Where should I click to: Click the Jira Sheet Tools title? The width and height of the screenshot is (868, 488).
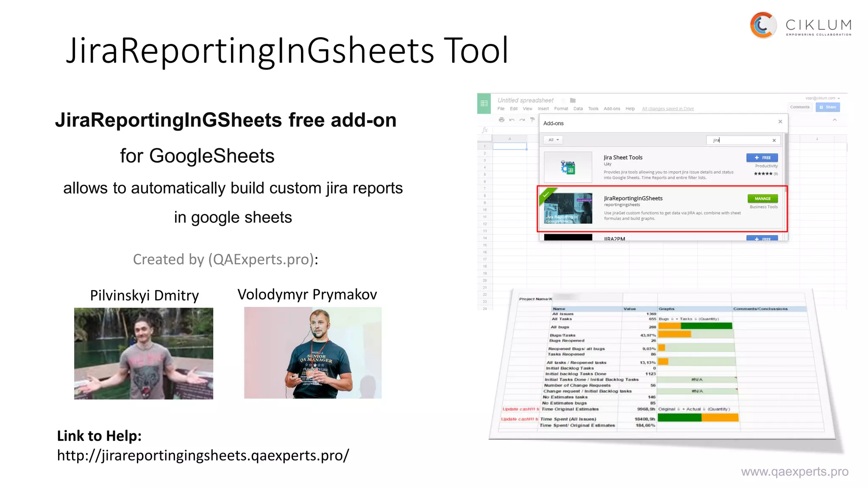pyautogui.click(x=623, y=158)
